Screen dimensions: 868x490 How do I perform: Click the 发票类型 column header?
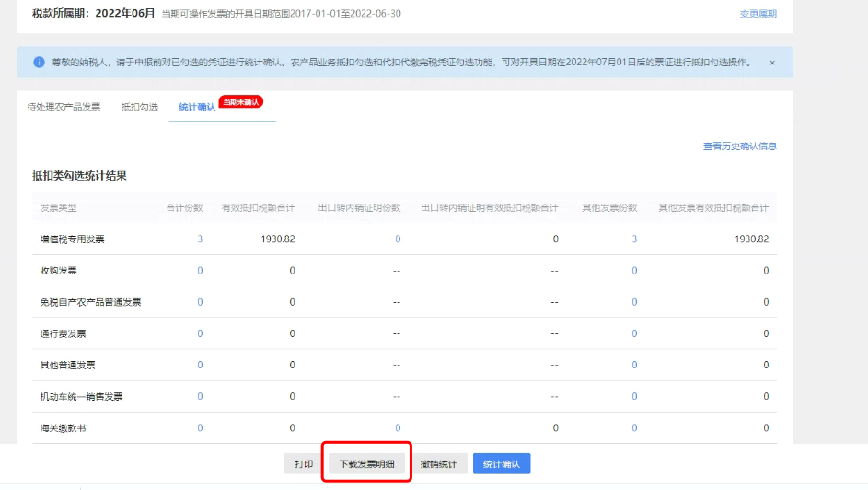tap(58, 208)
